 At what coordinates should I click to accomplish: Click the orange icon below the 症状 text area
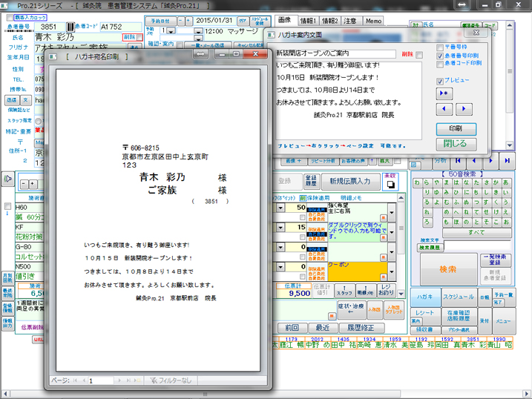pos(332,316)
